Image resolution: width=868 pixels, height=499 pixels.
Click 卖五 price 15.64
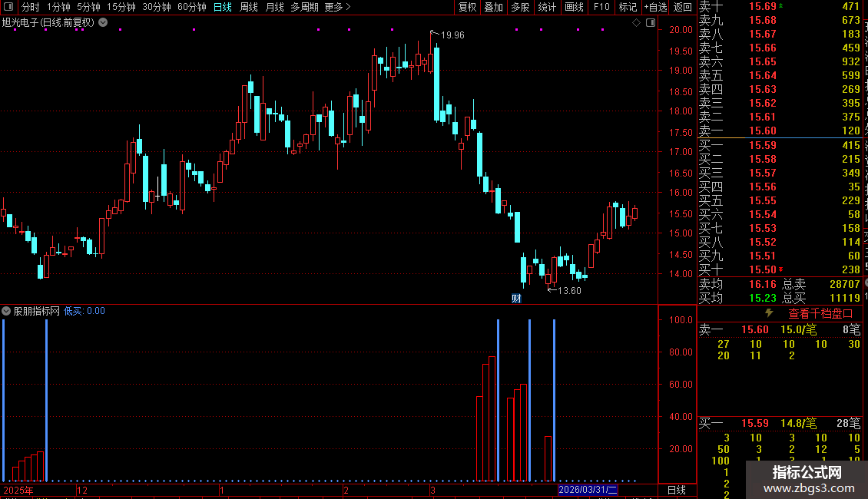tap(763, 76)
